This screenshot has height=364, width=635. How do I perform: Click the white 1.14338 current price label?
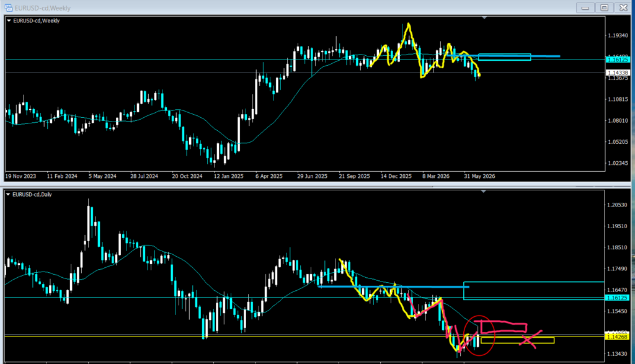[x=618, y=73]
